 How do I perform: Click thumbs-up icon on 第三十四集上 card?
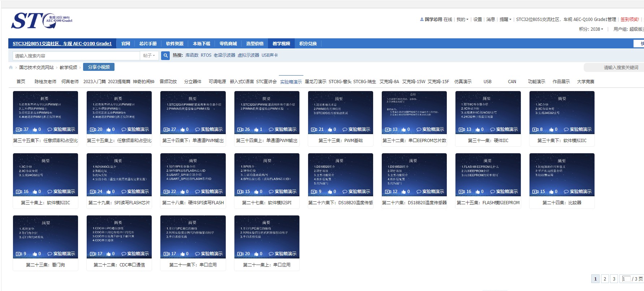tap(256, 129)
